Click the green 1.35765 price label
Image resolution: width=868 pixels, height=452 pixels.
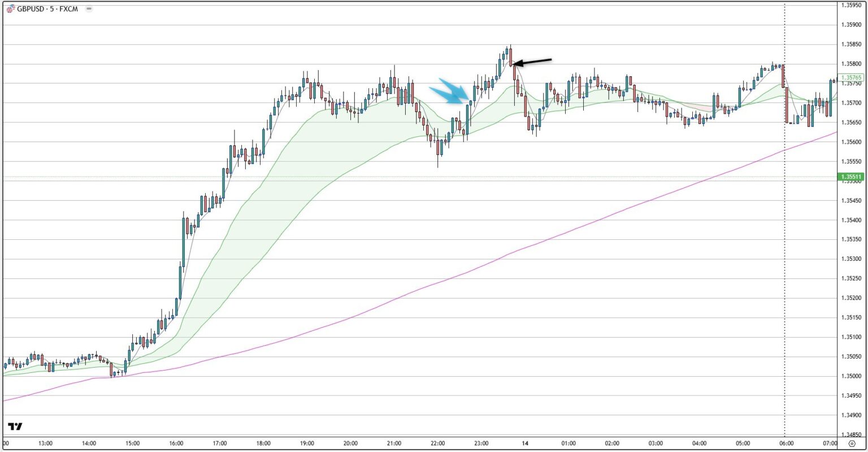pyautogui.click(x=851, y=78)
